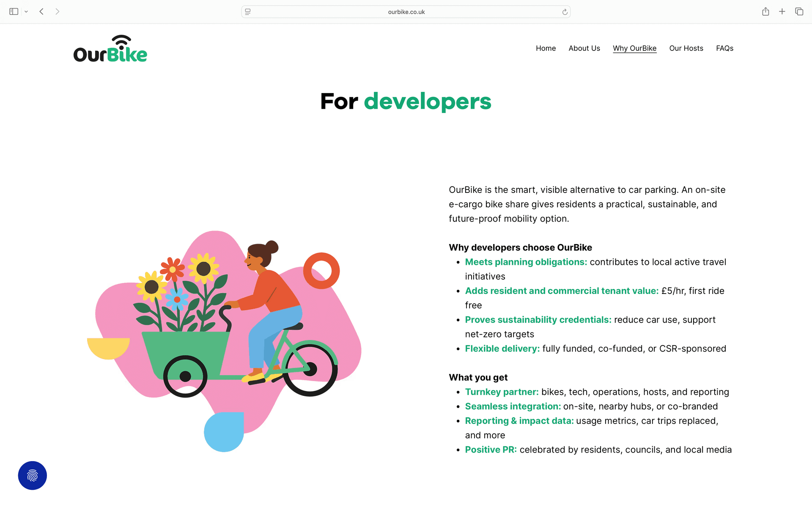The height and width of the screenshot is (508, 812).
Task: Open the page settings icon in address bar
Action: pyautogui.click(x=248, y=12)
